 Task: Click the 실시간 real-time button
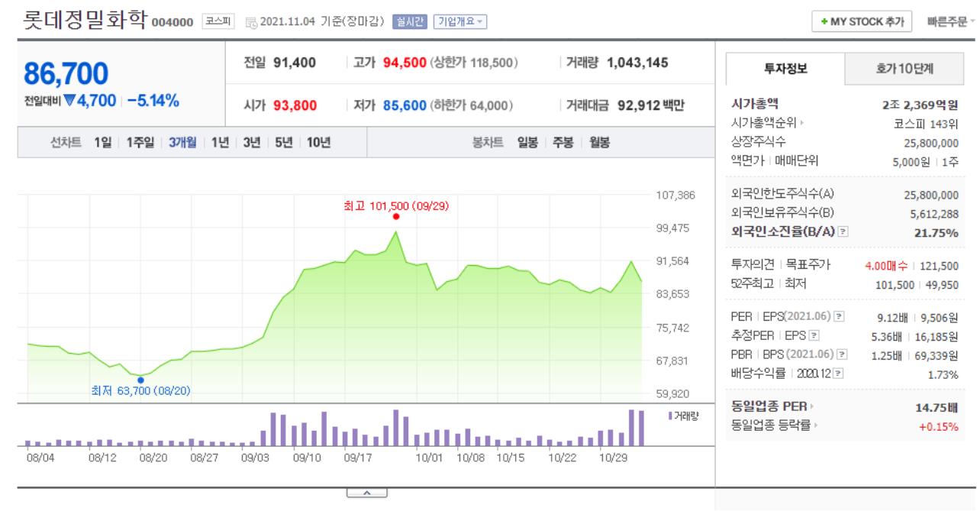pyautogui.click(x=410, y=22)
